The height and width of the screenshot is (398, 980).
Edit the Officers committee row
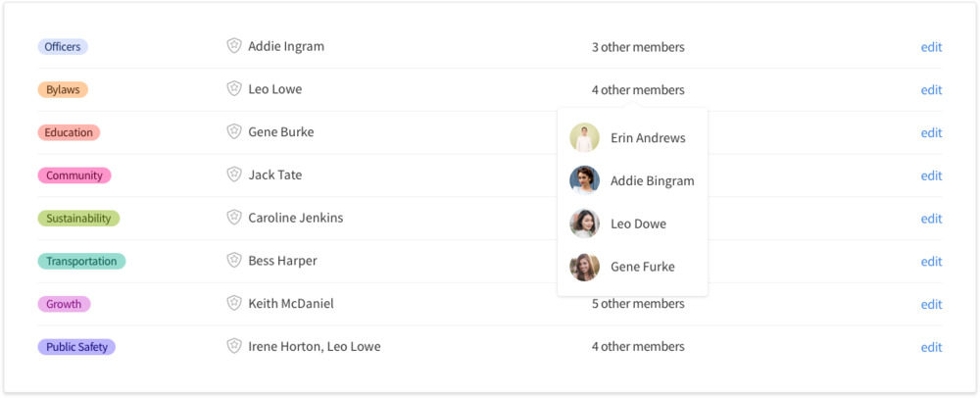[931, 47]
